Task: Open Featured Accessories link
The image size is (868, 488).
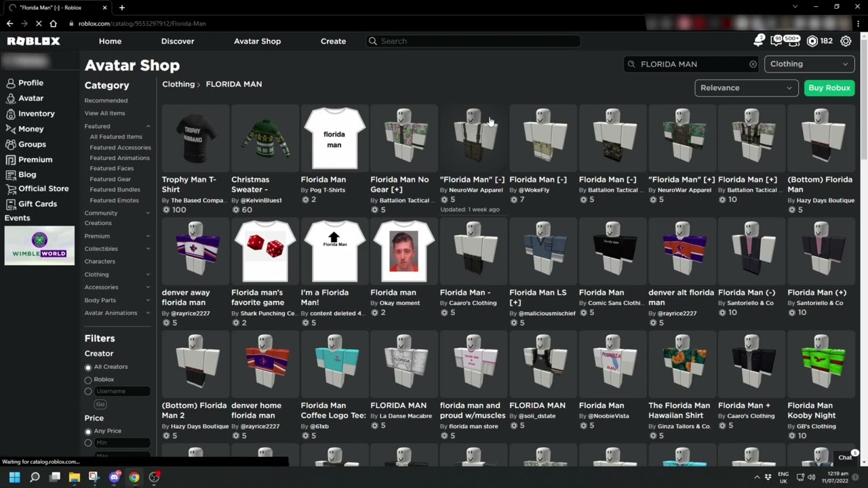Action: click(120, 147)
